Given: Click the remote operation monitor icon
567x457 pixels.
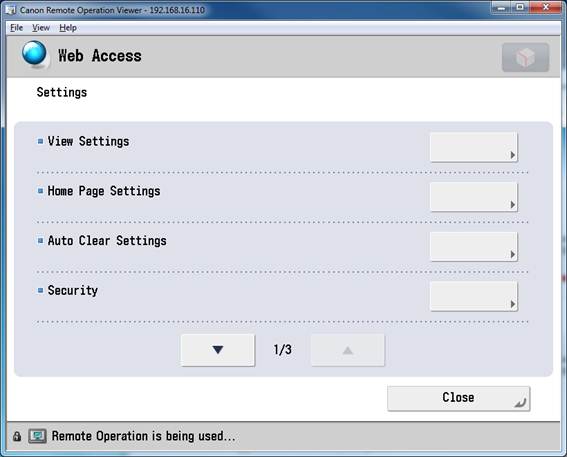Looking at the screenshot, I should click(x=37, y=436).
